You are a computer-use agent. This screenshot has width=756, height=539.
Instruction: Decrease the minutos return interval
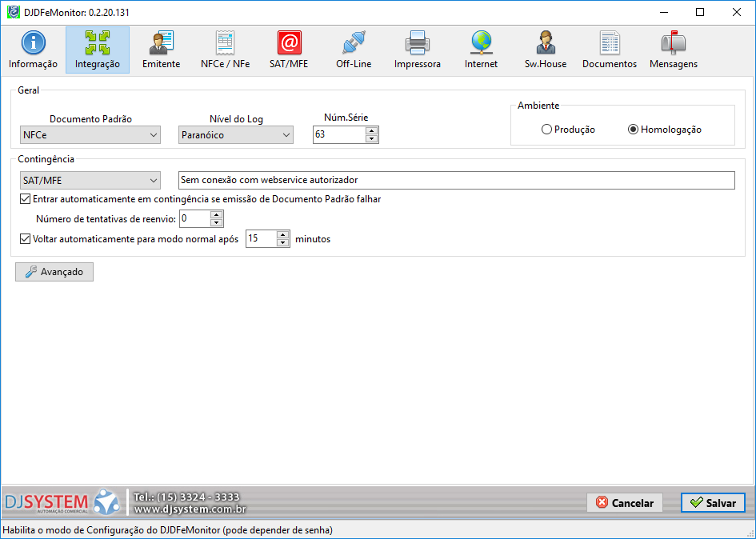[x=283, y=243]
